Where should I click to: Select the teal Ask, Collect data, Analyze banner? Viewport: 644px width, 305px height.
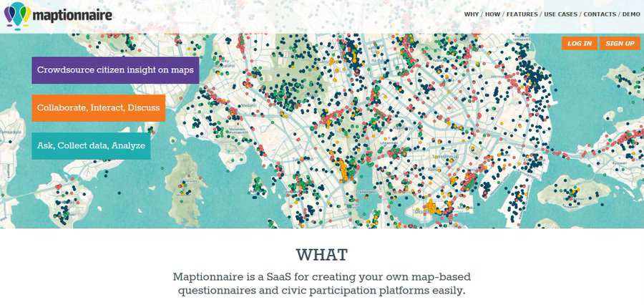click(91, 145)
